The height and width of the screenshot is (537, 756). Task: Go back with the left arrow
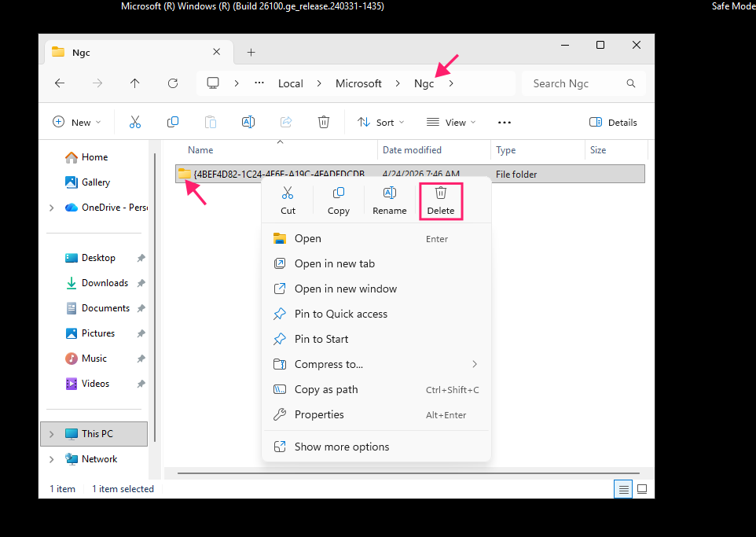pyautogui.click(x=59, y=83)
